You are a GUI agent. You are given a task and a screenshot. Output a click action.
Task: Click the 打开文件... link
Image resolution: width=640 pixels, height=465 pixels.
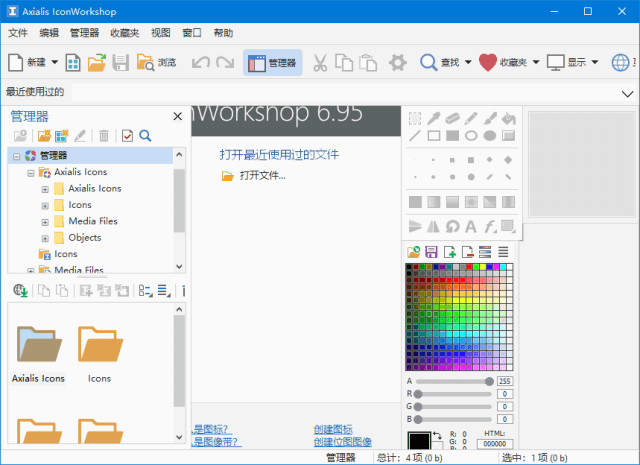point(262,175)
